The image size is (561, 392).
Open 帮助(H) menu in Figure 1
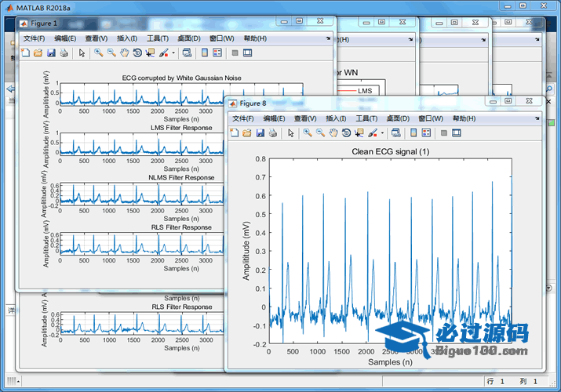pyautogui.click(x=255, y=38)
